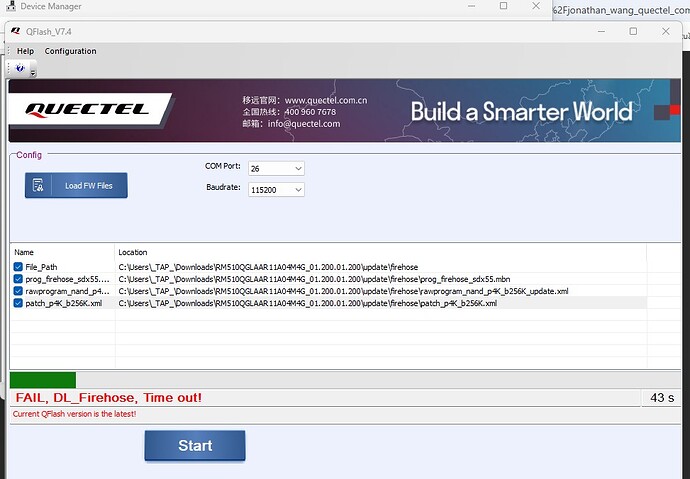Click the www.quectel.com.cn website text

click(x=326, y=100)
